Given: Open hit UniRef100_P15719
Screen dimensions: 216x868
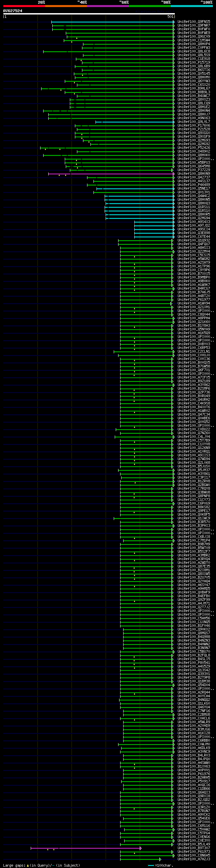Looking at the screenshot, I should point(194,63).
